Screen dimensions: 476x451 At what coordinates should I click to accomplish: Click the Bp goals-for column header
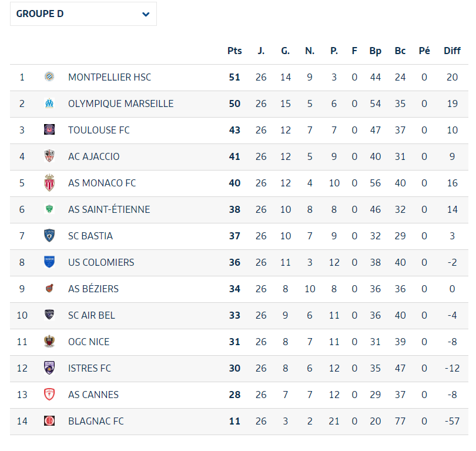[x=376, y=51]
